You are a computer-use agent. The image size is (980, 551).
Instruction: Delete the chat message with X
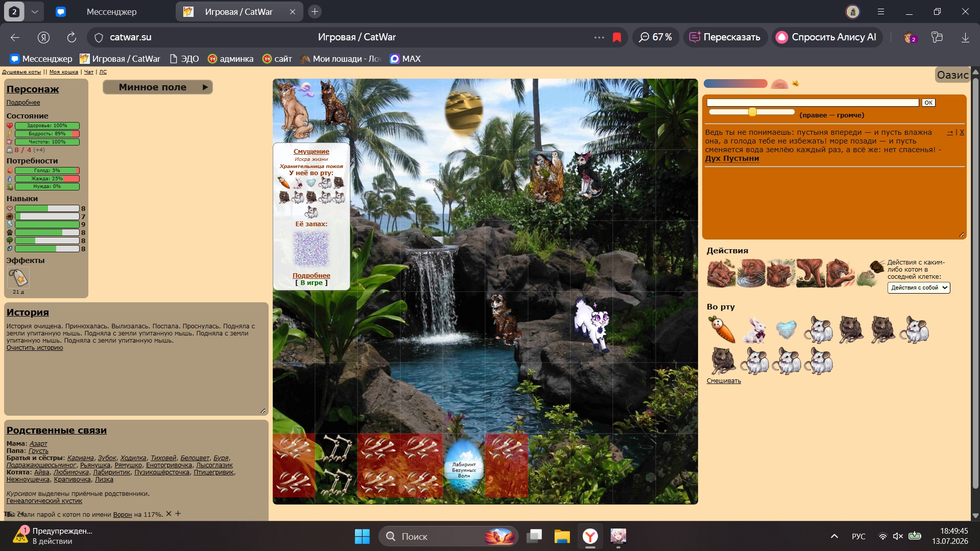pyautogui.click(x=962, y=132)
